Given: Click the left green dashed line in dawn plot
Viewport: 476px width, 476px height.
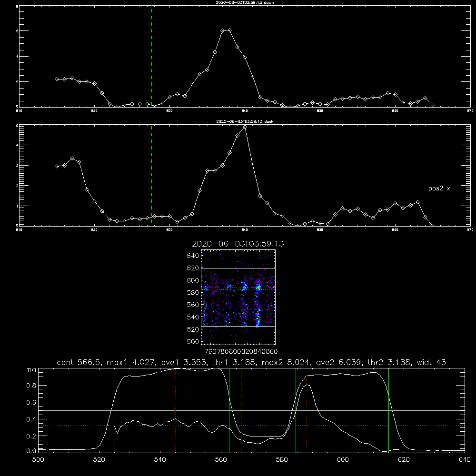Looking at the screenshot, I should click(151, 57).
